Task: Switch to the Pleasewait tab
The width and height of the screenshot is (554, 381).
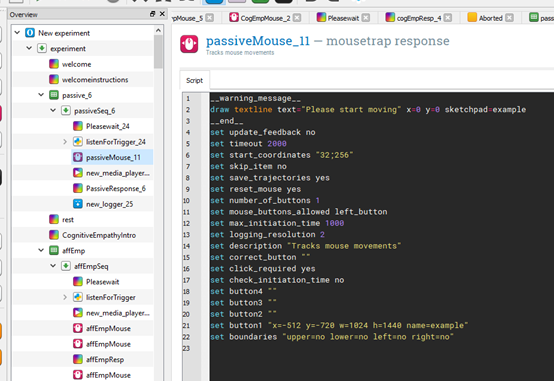Action: click(x=343, y=18)
